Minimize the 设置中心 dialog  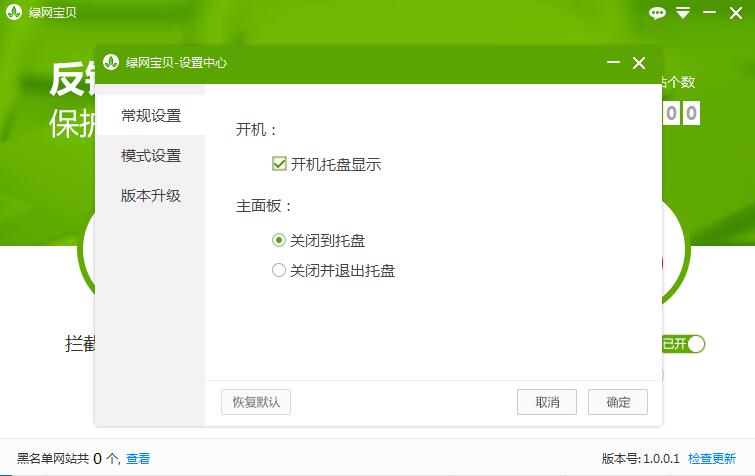(613, 63)
